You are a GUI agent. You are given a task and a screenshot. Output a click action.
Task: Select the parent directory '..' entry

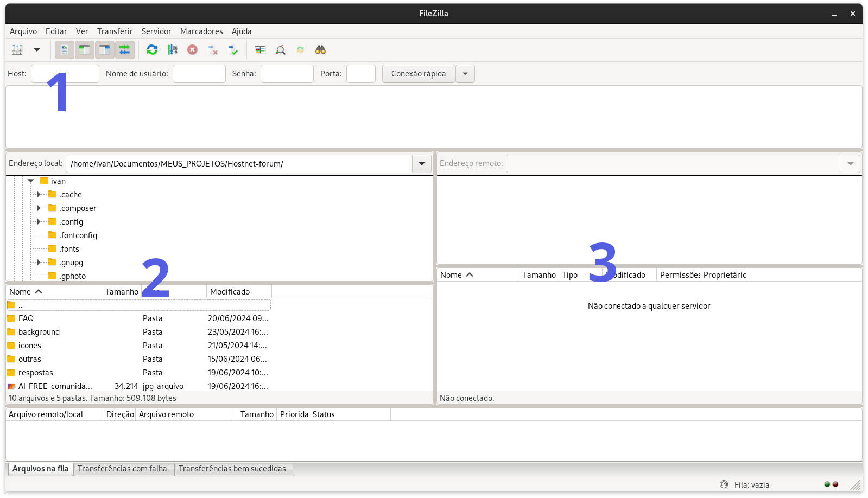[138, 305]
